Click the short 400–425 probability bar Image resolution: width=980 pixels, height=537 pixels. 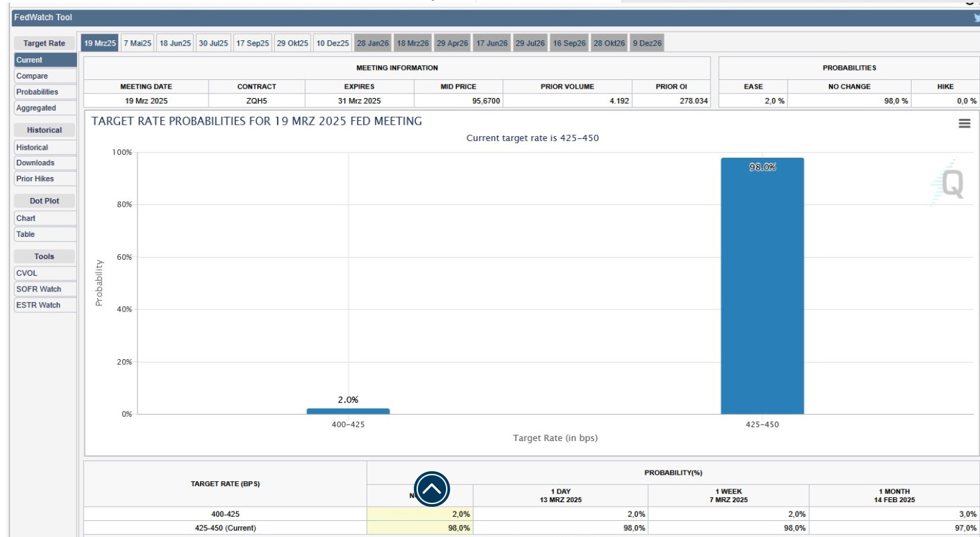[x=348, y=411]
